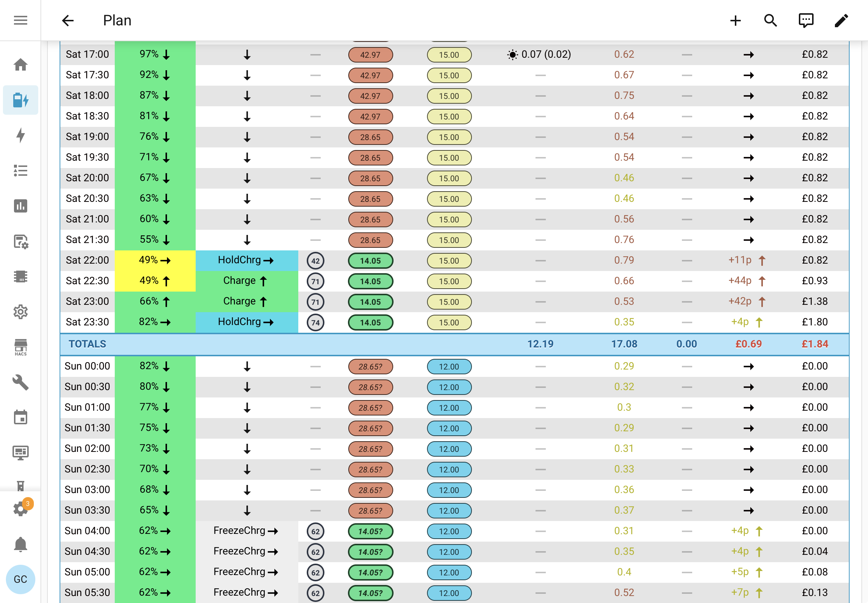Open the monitor dashboard sidebar icon
The image size is (868, 603).
[20, 453]
